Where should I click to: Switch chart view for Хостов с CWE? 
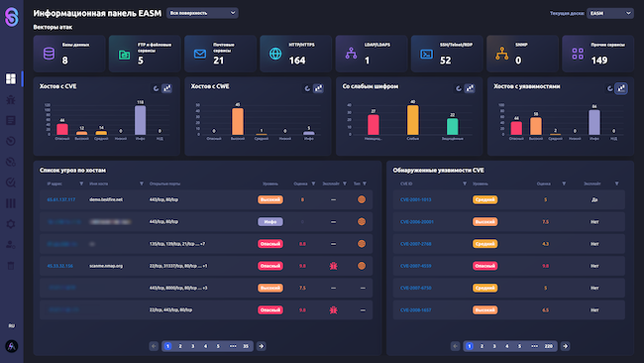(x=318, y=88)
